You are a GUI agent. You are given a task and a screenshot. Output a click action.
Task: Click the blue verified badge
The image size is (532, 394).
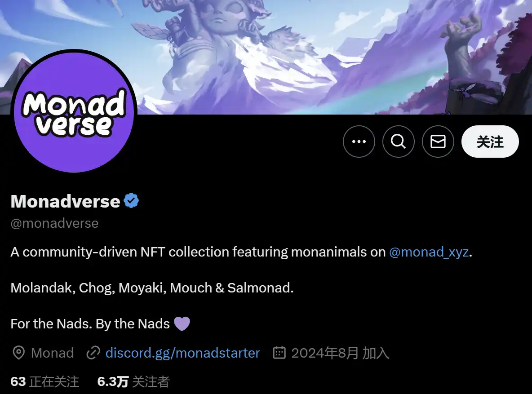[131, 200]
